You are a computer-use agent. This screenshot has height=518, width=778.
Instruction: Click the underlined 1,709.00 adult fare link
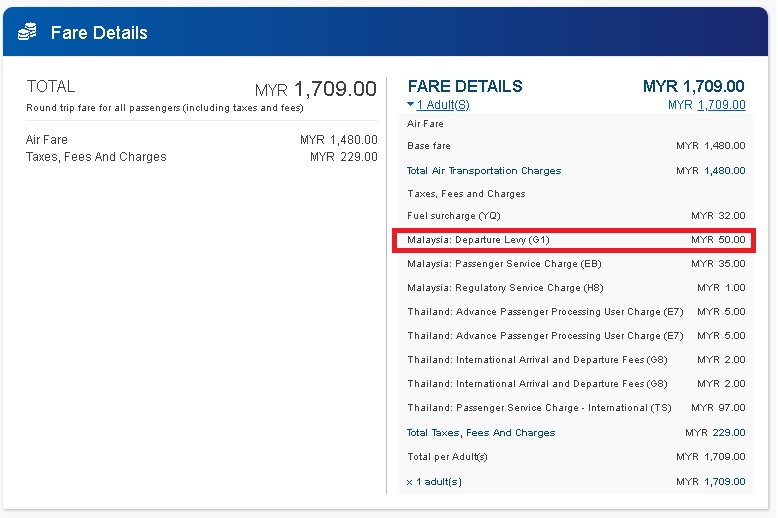tap(721, 105)
